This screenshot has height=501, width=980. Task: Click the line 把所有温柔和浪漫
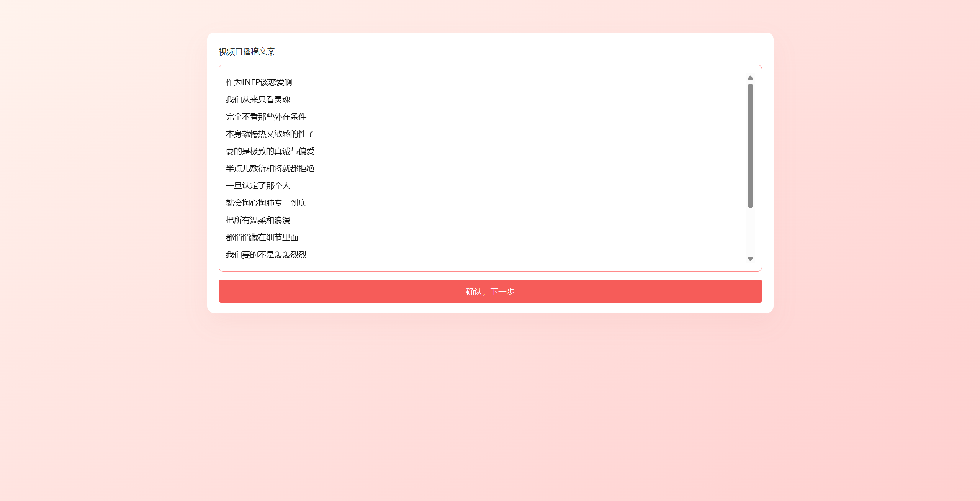[258, 220]
